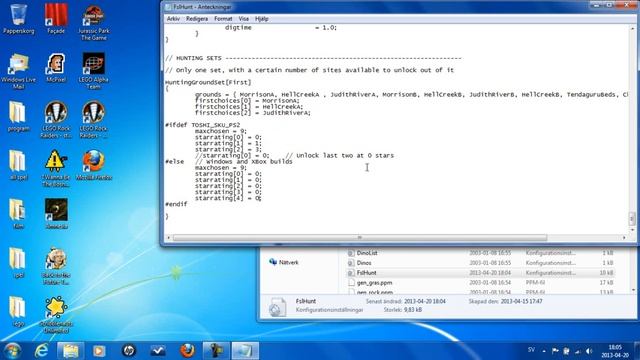This screenshot has width=640, height=360.
Task: Click Notepad horizontal scroll left arrow
Action: tap(169, 238)
